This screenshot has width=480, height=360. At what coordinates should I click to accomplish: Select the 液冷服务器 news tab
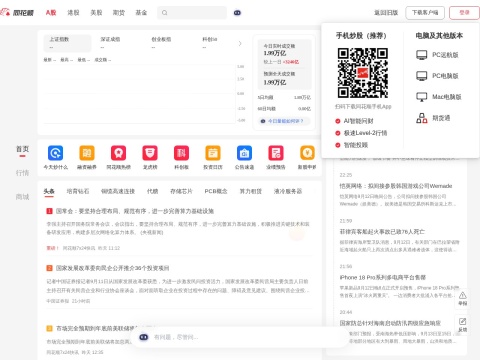click(x=288, y=191)
